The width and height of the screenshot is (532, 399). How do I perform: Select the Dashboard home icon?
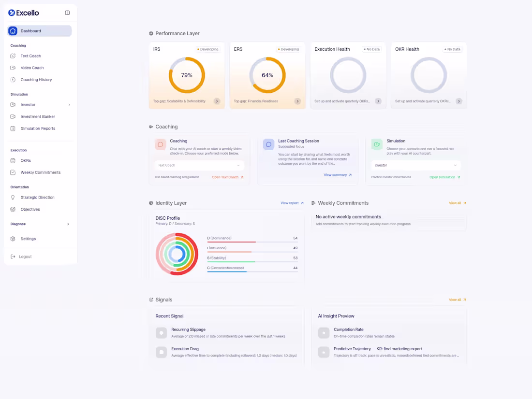pyautogui.click(x=13, y=30)
